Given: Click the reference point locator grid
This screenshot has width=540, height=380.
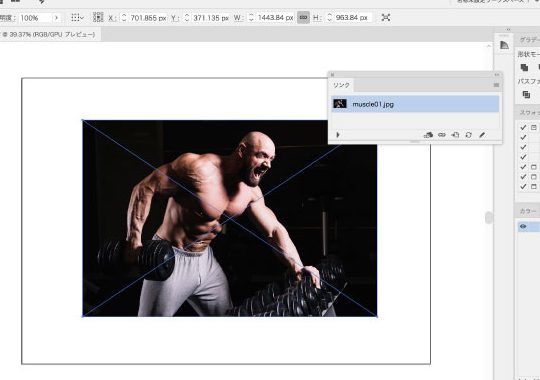Looking at the screenshot, I should click(98, 17).
